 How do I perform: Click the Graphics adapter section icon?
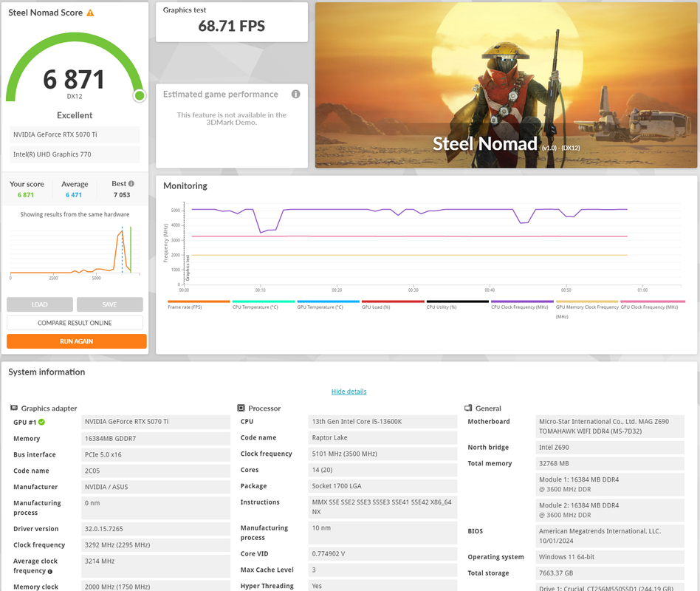point(14,408)
